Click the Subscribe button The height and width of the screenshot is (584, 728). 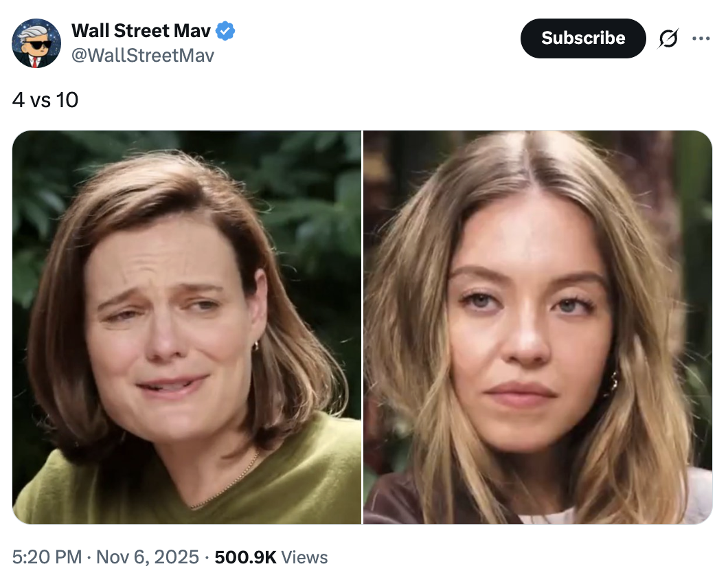click(x=583, y=38)
